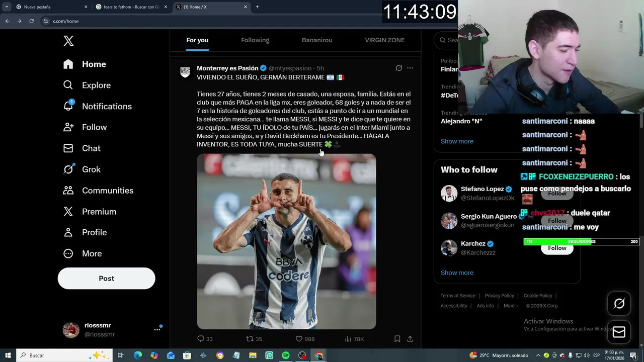Expand the More menu in sidebar
The width and height of the screenshot is (644, 362).
click(83, 253)
